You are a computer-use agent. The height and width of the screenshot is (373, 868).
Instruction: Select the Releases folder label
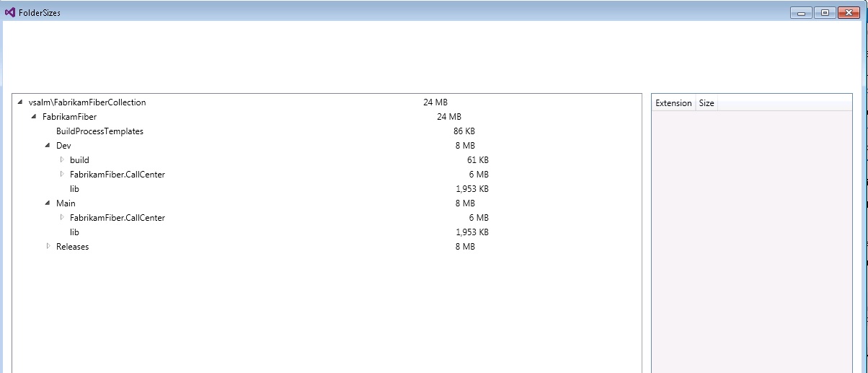tap(73, 247)
